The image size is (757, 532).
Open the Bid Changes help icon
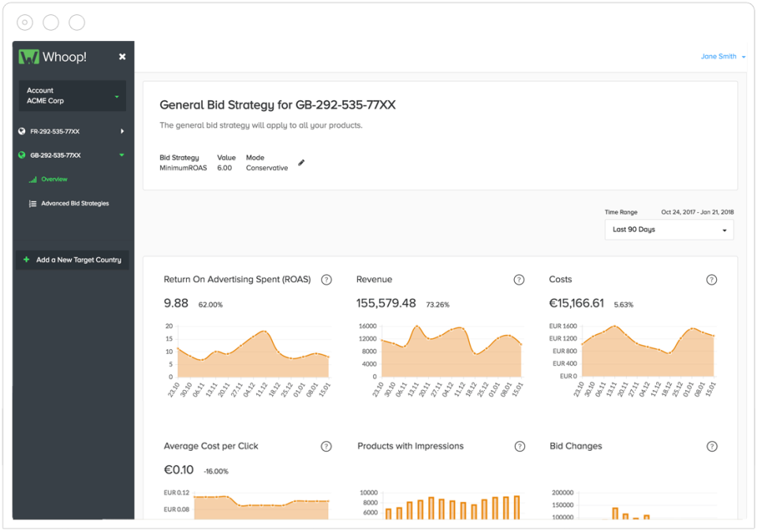pyautogui.click(x=712, y=447)
